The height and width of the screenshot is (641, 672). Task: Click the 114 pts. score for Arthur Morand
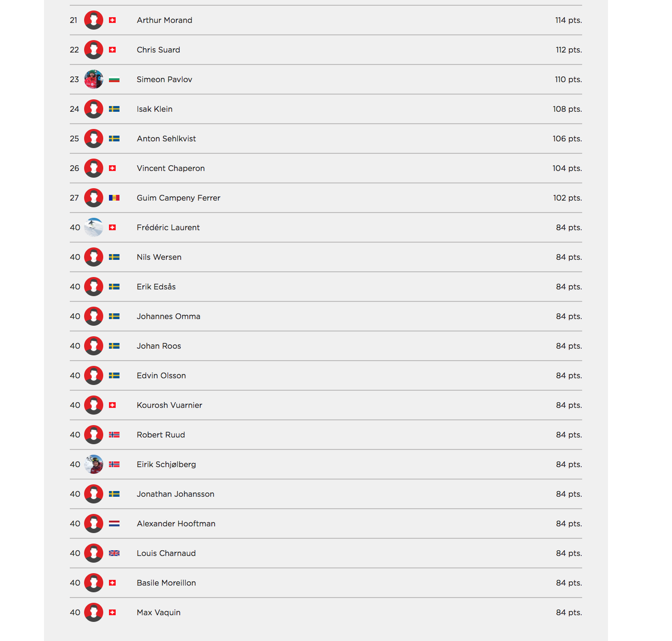568,20
